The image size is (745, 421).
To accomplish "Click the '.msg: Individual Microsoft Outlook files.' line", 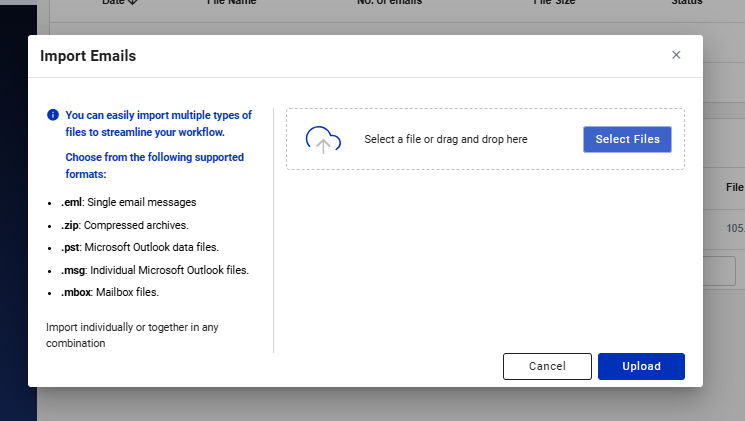I will (x=155, y=270).
